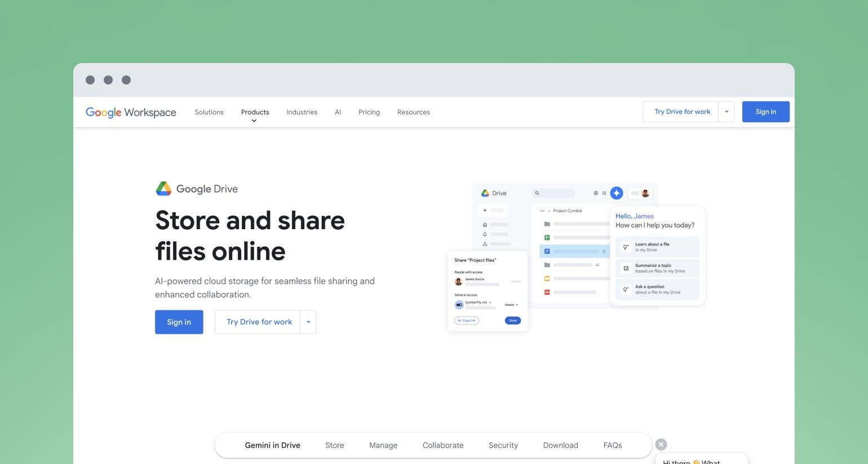Click the hero Try Drive for work button
This screenshot has height=464, width=868.
[258, 322]
